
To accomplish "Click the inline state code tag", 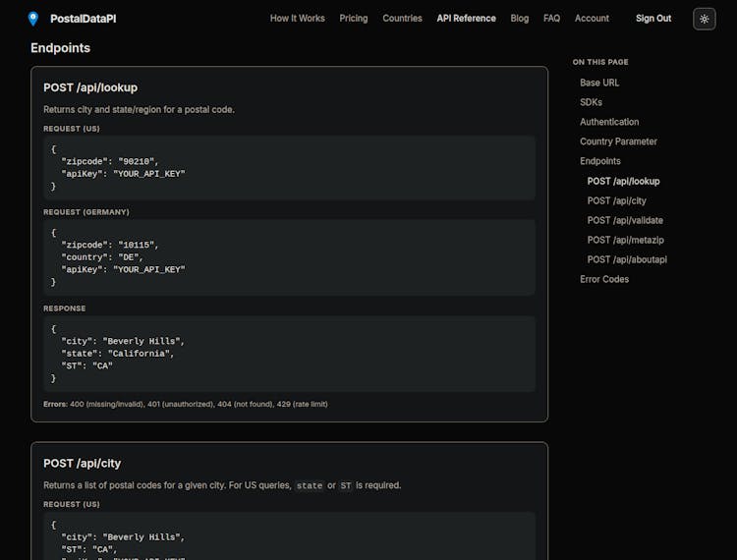I will pyautogui.click(x=310, y=485).
